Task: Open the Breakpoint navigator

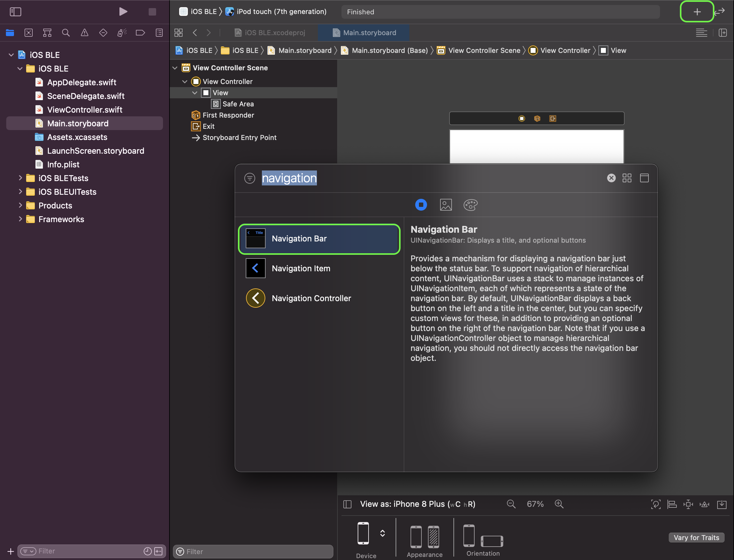Action: (141, 33)
